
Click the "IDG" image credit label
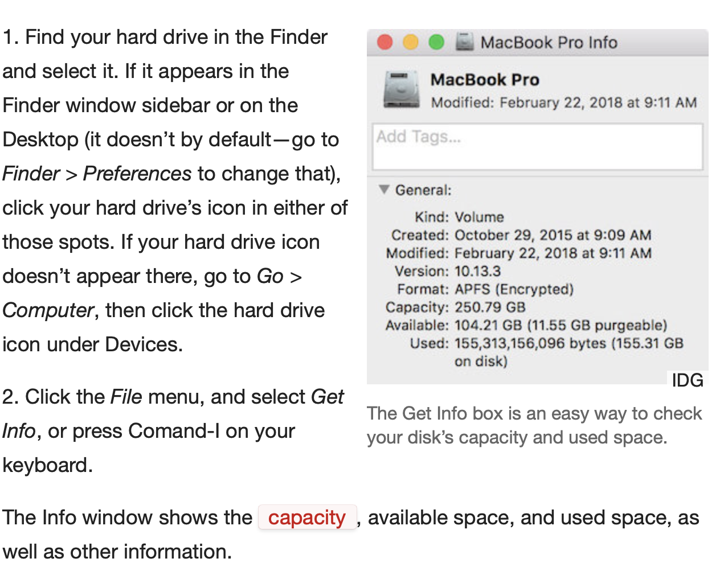click(x=688, y=380)
